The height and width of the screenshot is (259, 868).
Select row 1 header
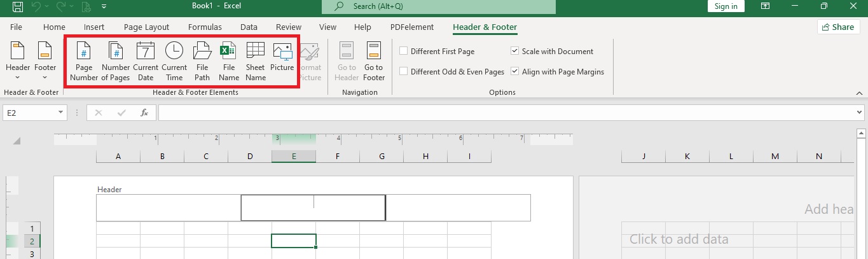(31, 228)
